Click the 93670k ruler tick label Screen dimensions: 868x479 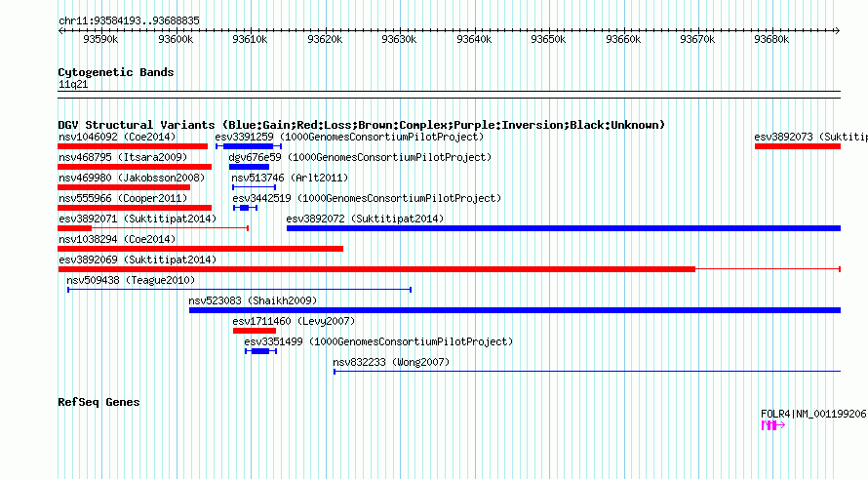697,39
